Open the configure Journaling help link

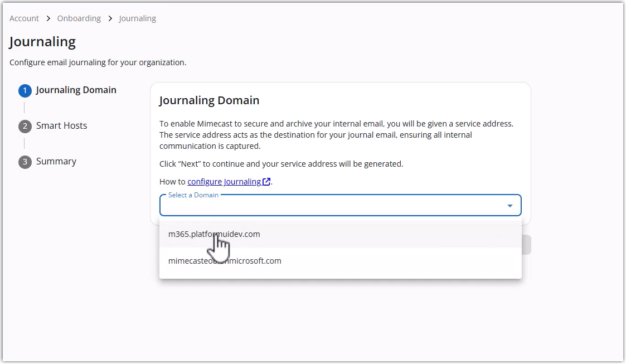pyautogui.click(x=224, y=182)
